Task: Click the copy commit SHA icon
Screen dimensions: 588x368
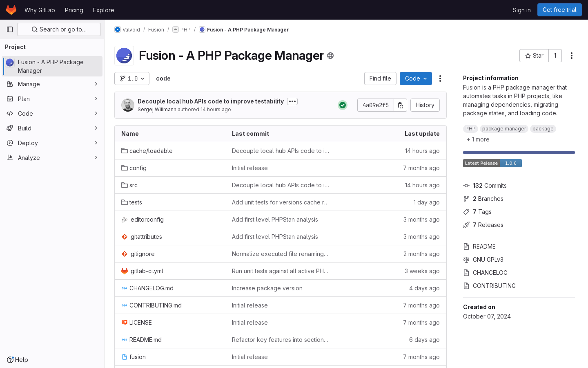Action: pos(401,105)
